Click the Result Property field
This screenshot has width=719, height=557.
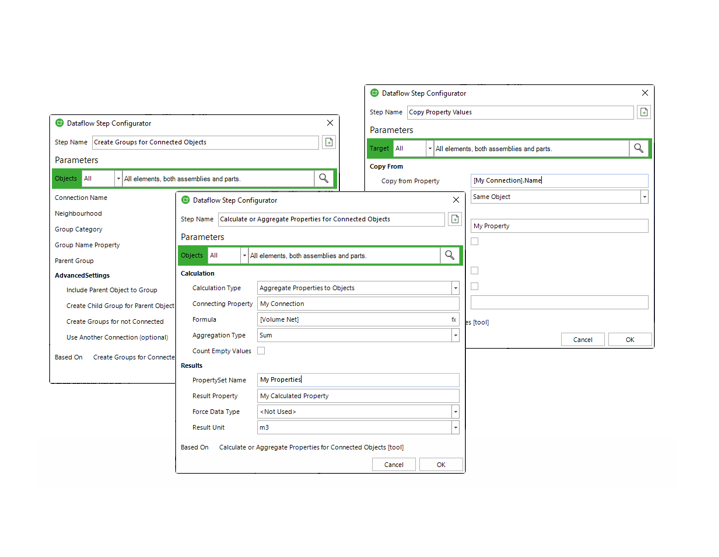pyautogui.click(x=358, y=396)
